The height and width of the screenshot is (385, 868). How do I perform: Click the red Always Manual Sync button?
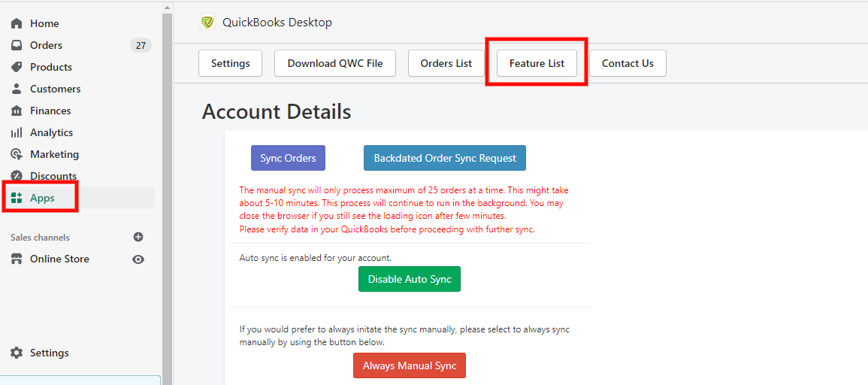click(x=409, y=365)
